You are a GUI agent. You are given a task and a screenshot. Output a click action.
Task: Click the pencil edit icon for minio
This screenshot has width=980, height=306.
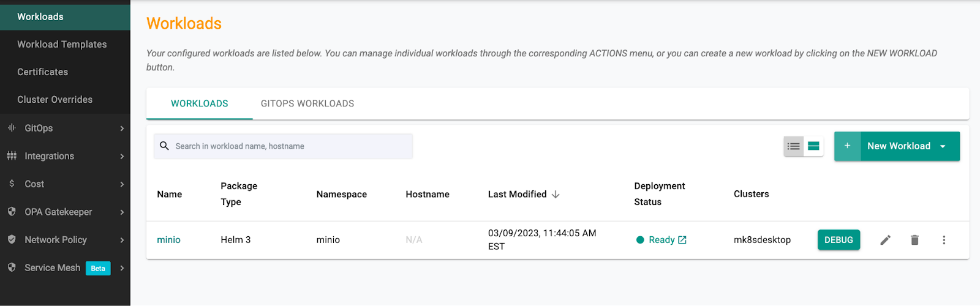(885, 240)
